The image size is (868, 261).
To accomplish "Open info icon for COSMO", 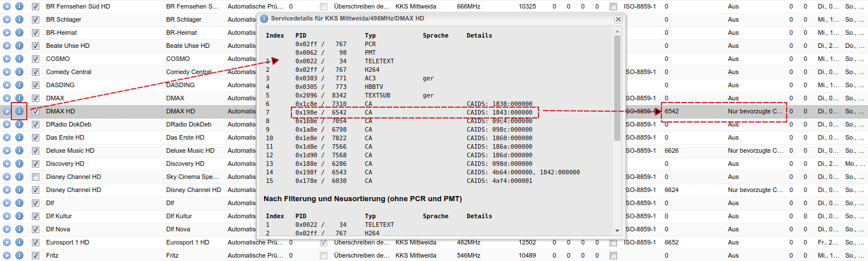I will pos(19,59).
